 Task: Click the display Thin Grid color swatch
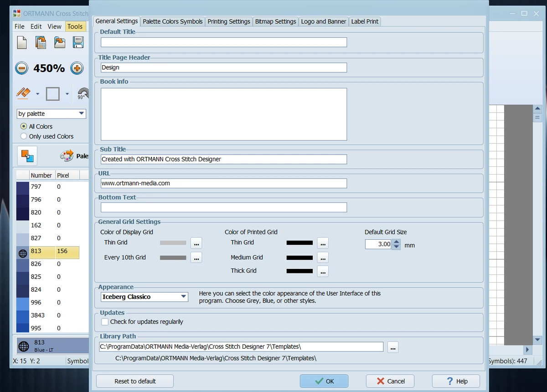point(173,243)
